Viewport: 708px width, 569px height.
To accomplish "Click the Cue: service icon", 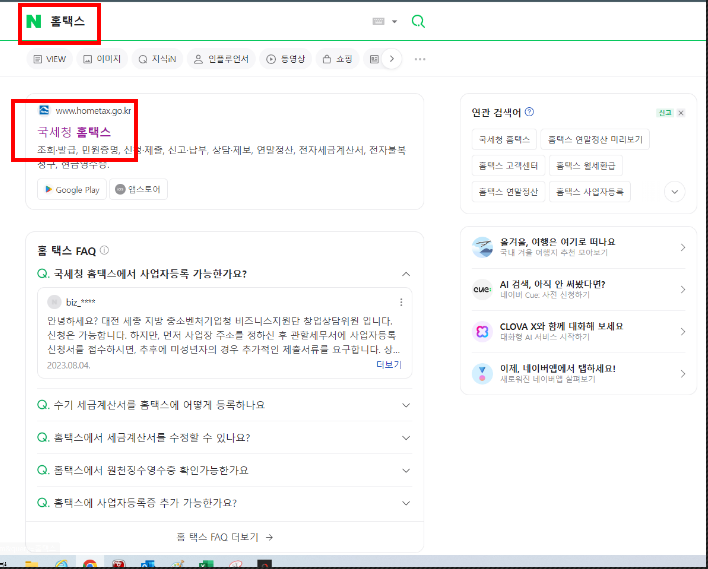I will [482, 289].
